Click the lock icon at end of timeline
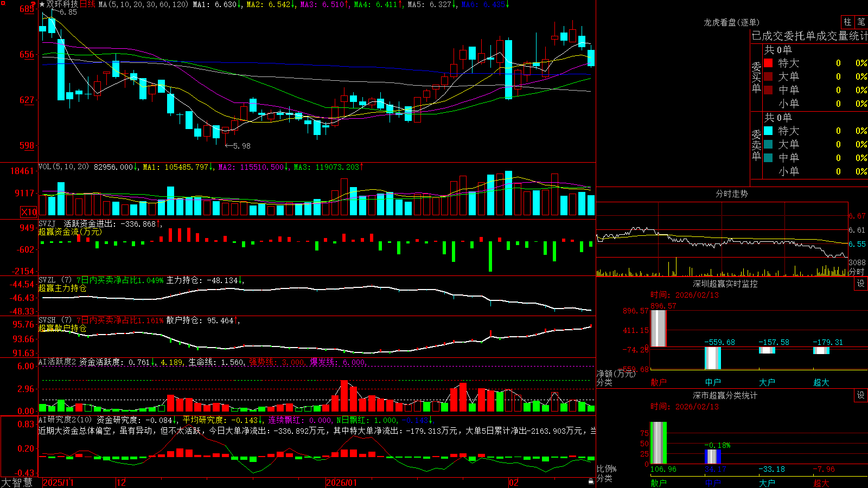 (591, 481)
